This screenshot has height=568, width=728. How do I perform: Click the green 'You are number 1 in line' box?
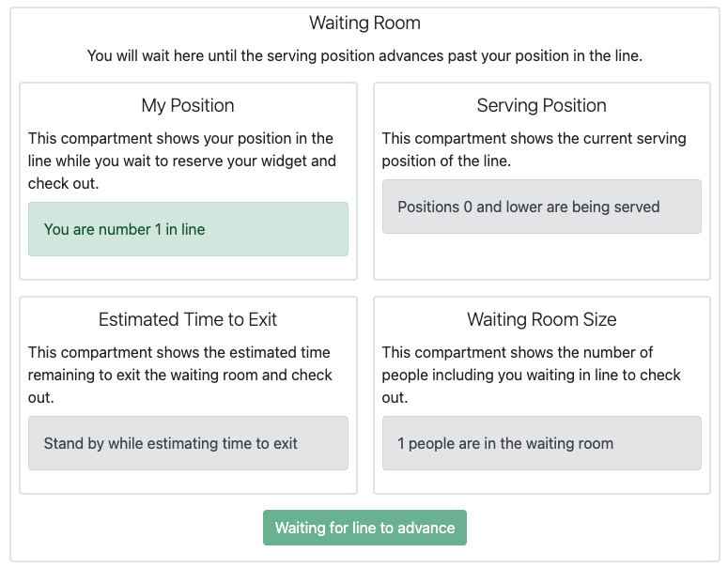(x=188, y=229)
